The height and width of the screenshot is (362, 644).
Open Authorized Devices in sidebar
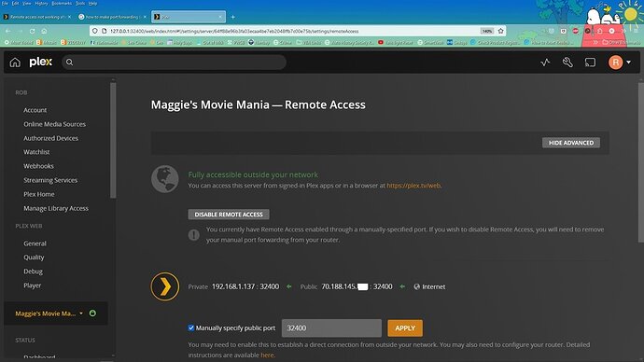tap(50, 138)
